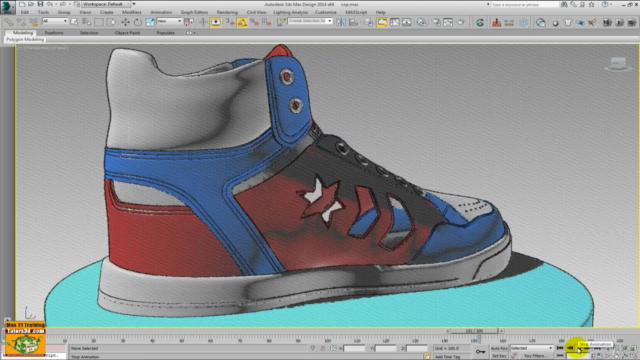Click the Select and Manipulate icon
Screen dimensions: 640x360
203,22
